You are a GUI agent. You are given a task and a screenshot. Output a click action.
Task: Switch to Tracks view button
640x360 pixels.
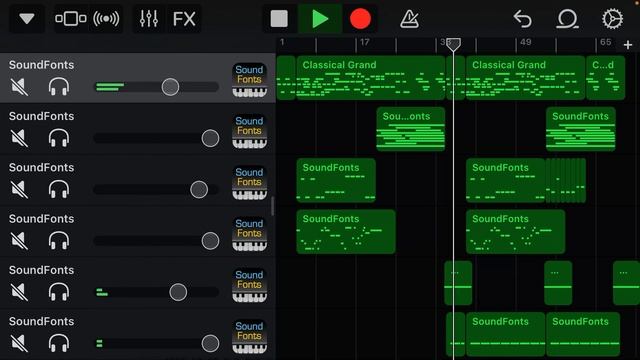tap(71, 19)
